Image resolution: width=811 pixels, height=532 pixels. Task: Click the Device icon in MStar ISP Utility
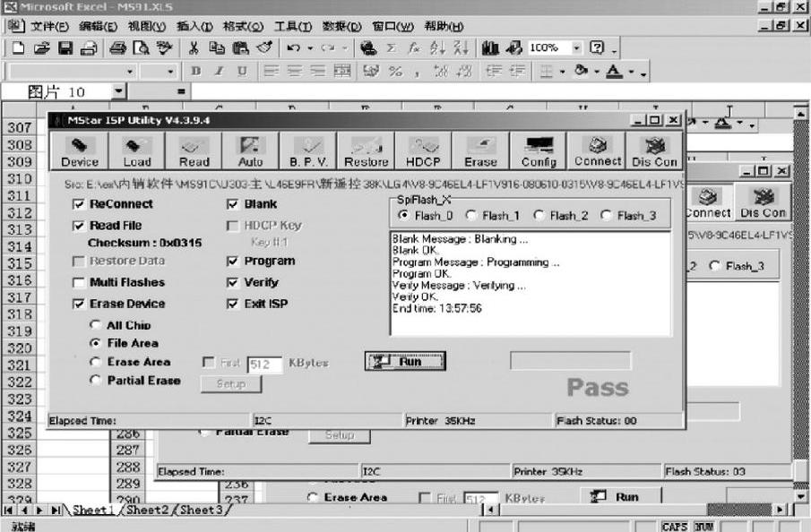[80, 151]
